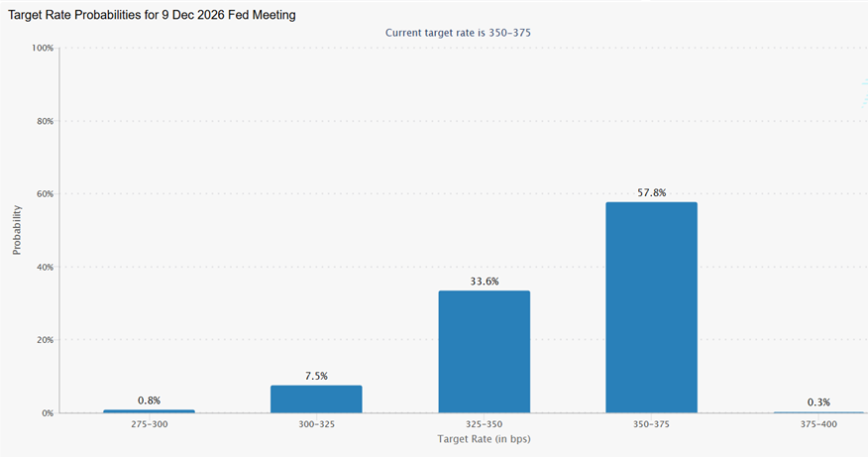The width and height of the screenshot is (868, 457).
Task: Click the 7.5% value label
Action: [316, 376]
